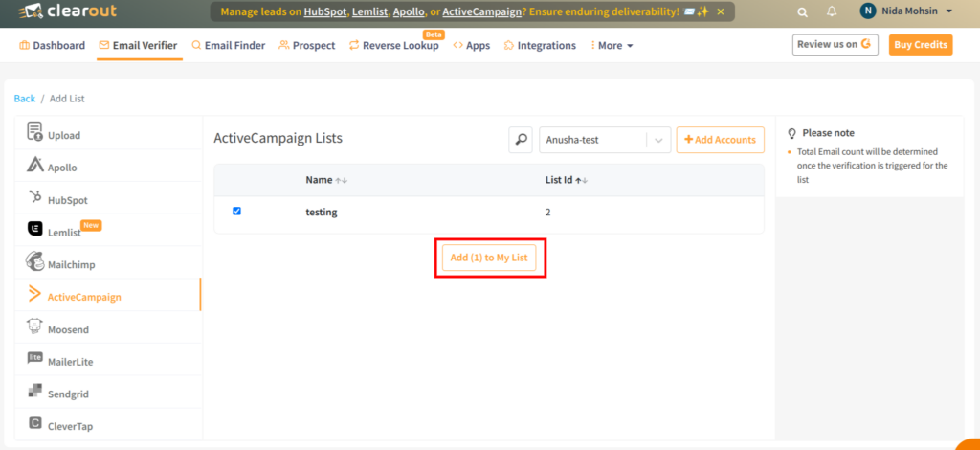Go to the Dashboard tab
980x450 pixels.
pos(52,46)
